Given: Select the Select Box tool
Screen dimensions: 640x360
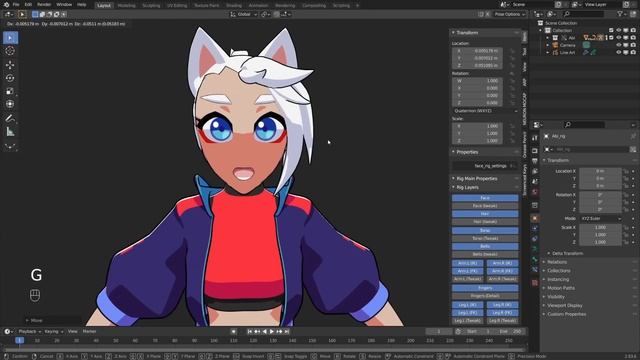Looking at the screenshot, I should (x=10, y=38).
